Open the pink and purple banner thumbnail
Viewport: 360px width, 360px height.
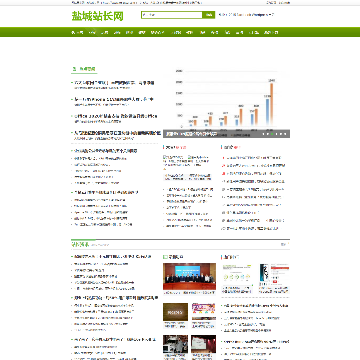point(204,312)
